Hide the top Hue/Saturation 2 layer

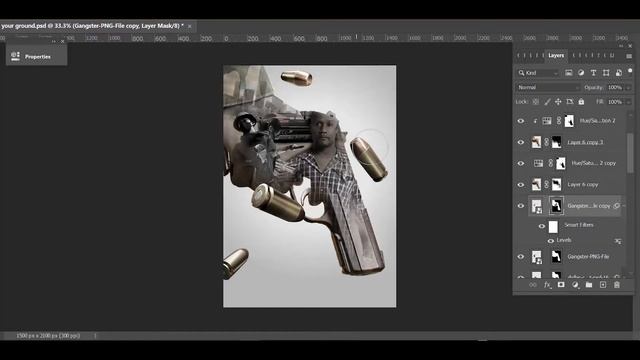521,121
